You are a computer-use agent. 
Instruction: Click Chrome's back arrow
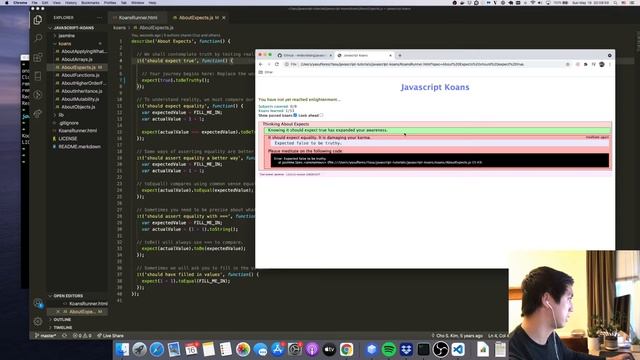click(261, 64)
